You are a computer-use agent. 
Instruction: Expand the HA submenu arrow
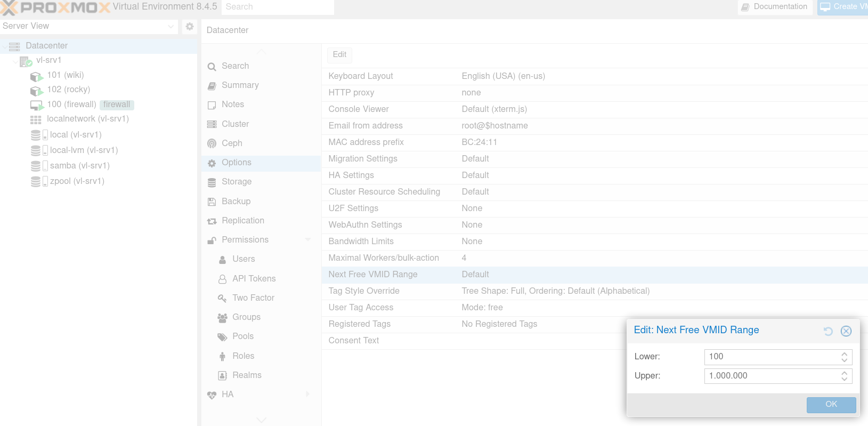click(308, 395)
